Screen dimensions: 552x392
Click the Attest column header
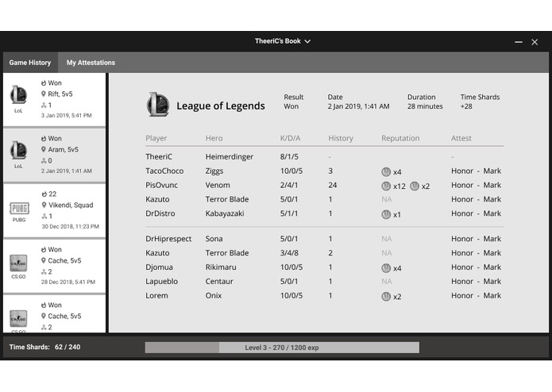point(461,138)
